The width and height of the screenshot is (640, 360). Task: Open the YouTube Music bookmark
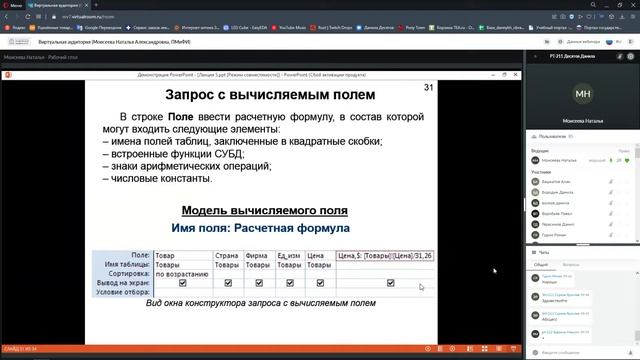(289, 28)
